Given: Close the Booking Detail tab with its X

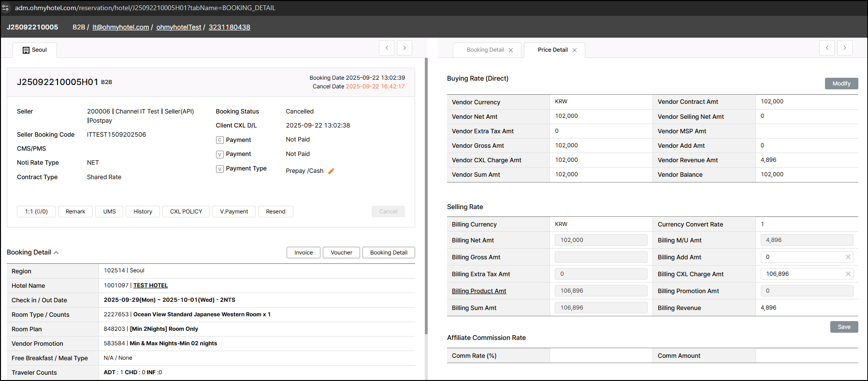Looking at the screenshot, I should click(511, 50).
